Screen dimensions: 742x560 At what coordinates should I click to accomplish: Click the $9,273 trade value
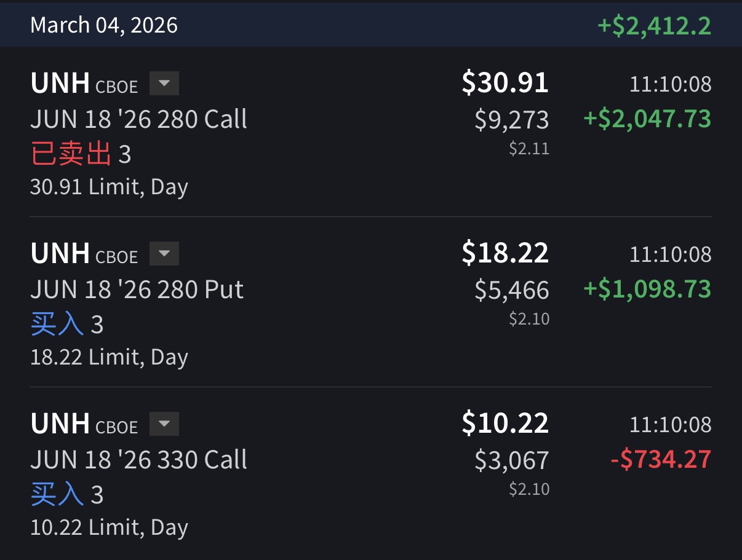pyautogui.click(x=511, y=120)
